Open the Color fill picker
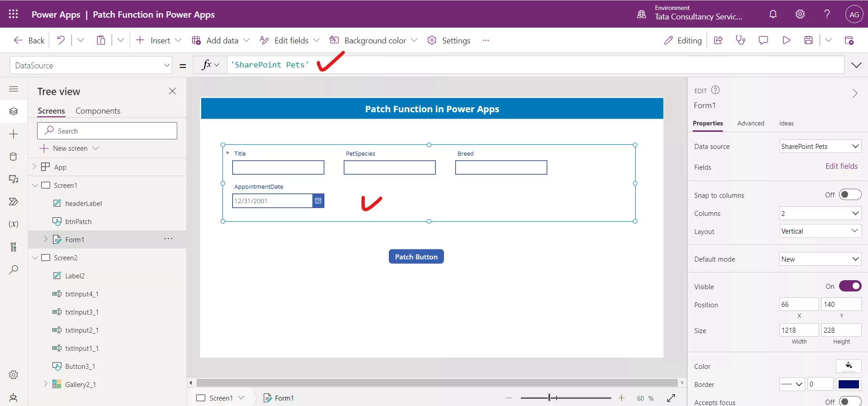The image size is (868, 406). click(849, 366)
